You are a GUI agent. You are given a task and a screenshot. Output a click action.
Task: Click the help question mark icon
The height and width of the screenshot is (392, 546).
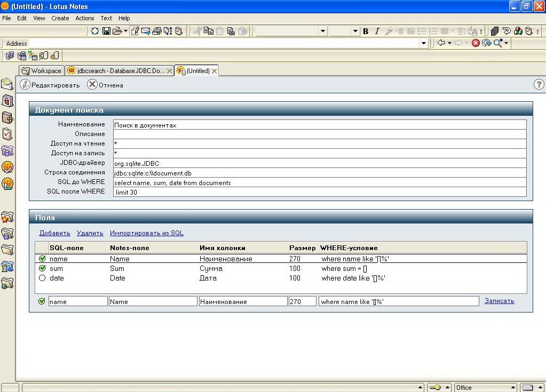click(539, 84)
